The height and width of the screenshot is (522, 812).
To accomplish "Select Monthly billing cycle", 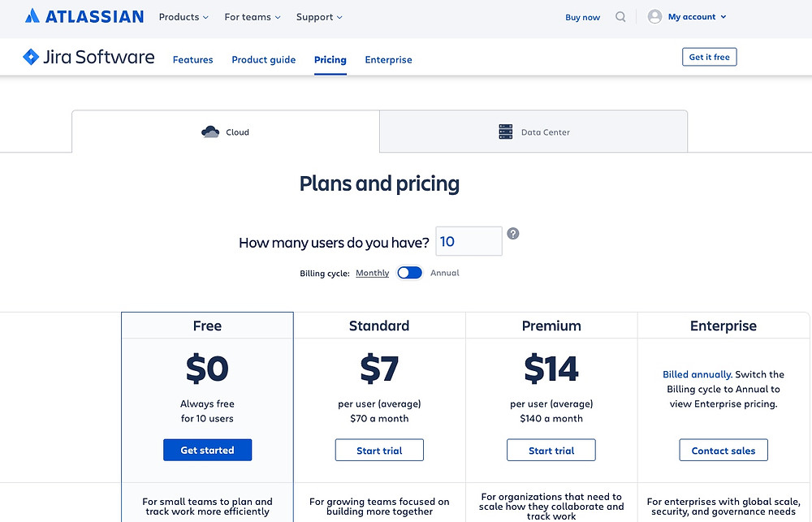I will coord(373,273).
